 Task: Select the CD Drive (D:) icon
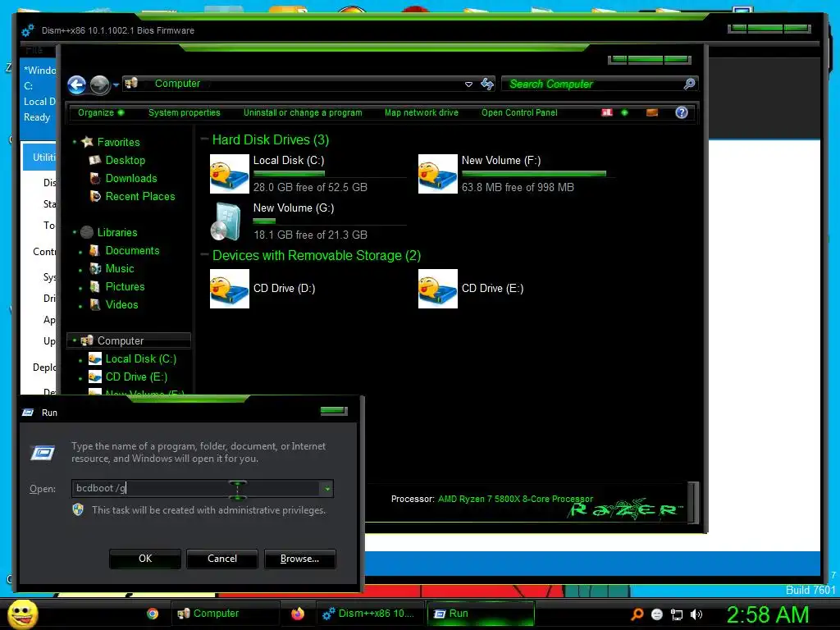click(x=230, y=289)
